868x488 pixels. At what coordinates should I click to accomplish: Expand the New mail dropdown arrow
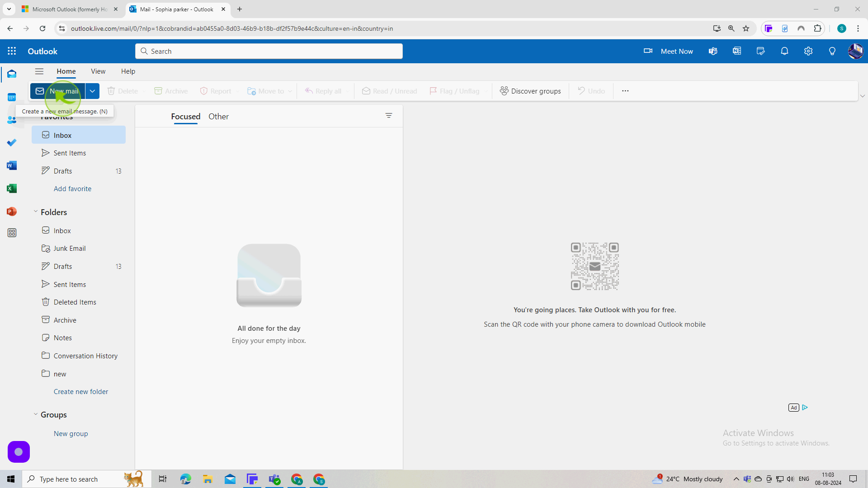click(x=92, y=91)
